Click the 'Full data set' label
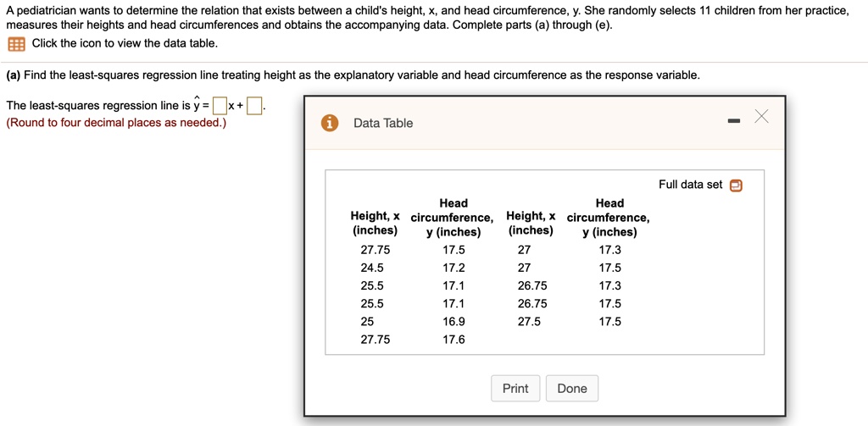The width and height of the screenshot is (868, 426). tap(690, 185)
